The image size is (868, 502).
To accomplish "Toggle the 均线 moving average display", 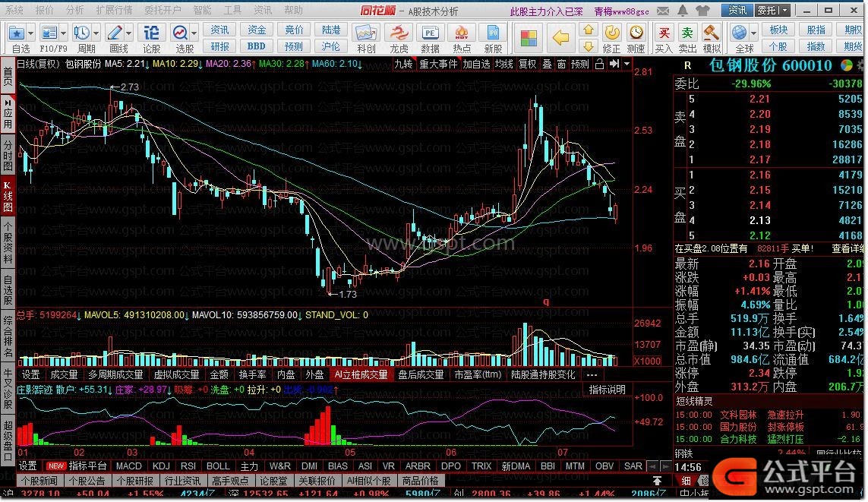I will tap(503, 65).
